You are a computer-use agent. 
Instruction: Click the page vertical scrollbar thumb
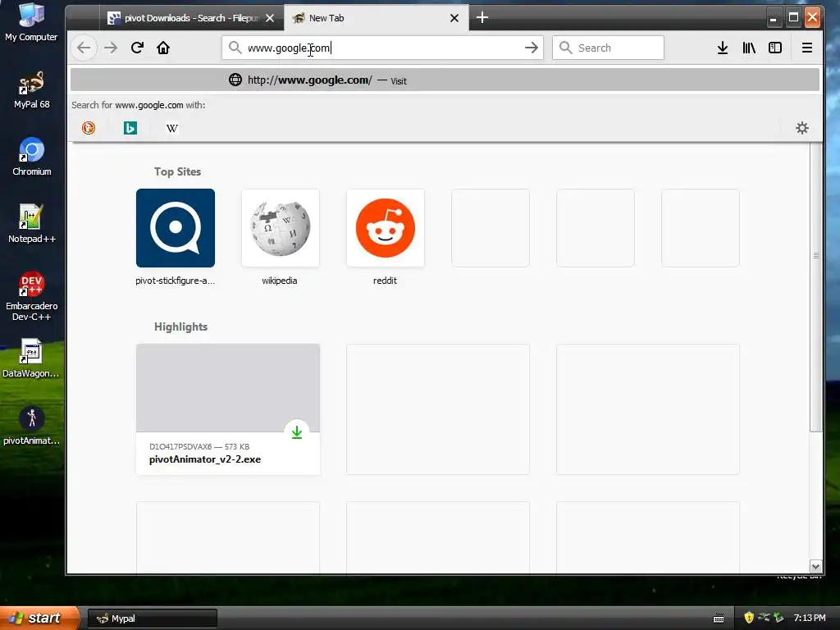click(815, 287)
